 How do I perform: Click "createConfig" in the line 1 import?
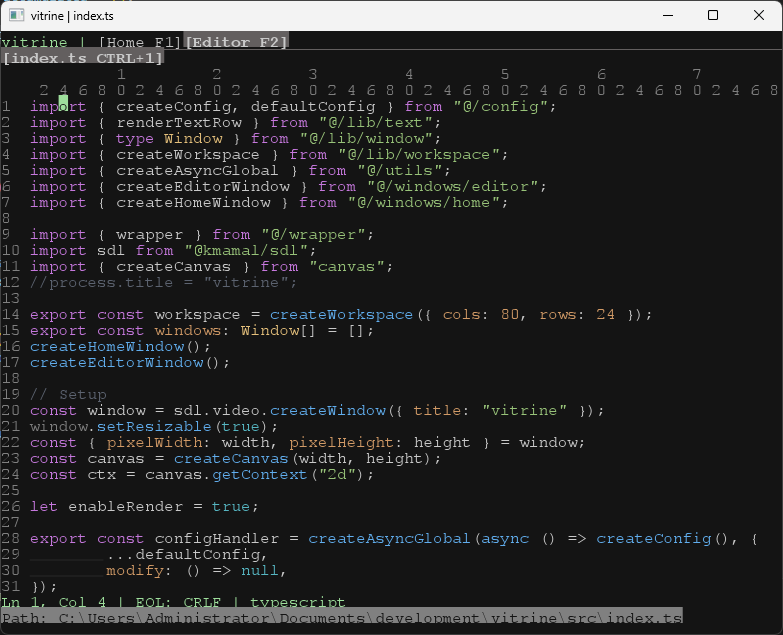tap(174, 106)
